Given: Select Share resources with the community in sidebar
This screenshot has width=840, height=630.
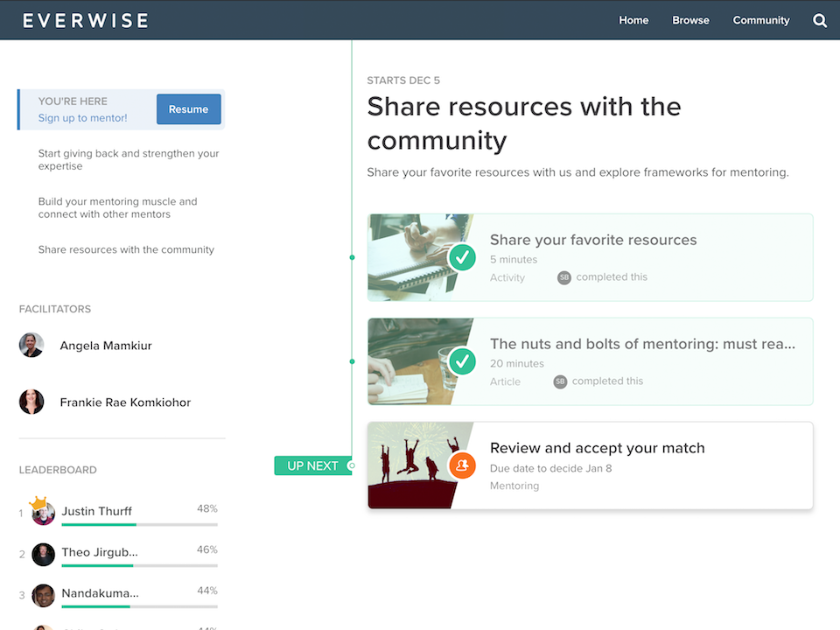Looking at the screenshot, I should click(x=126, y=249).
